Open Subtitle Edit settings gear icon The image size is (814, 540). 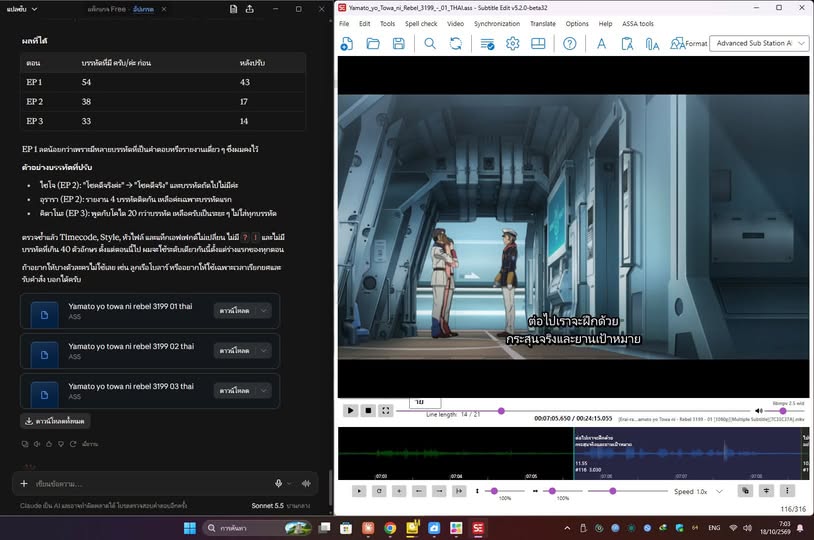(512, 44)
